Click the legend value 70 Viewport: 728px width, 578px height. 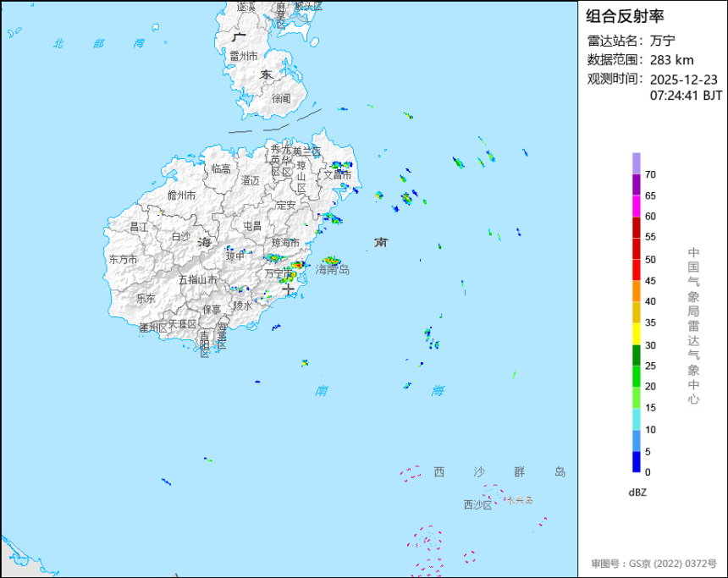[x=650, y=174]
